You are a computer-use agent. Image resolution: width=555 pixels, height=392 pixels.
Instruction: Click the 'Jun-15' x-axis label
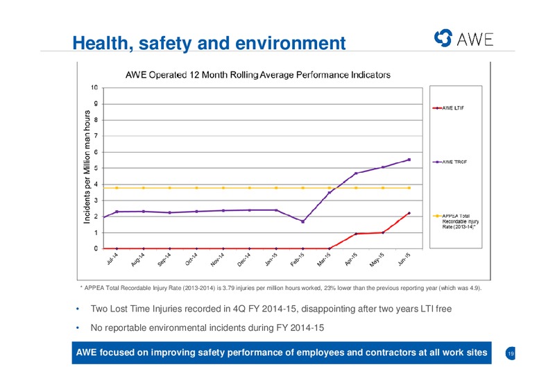point(404,259)
